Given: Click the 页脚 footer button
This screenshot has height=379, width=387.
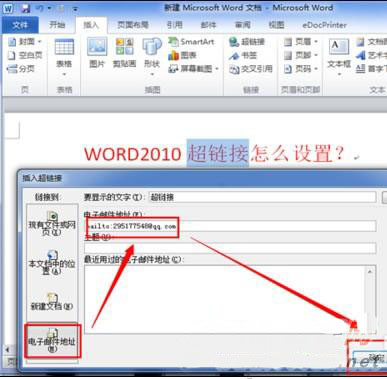Looking at the screenshot, I should pyautogui.click(x=298, y=55).
